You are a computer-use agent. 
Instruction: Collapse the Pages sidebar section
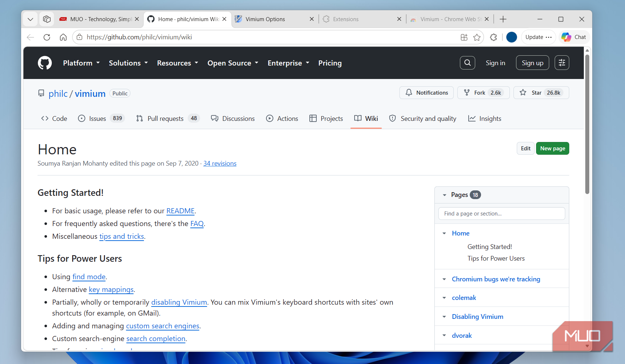coord(445,195)
